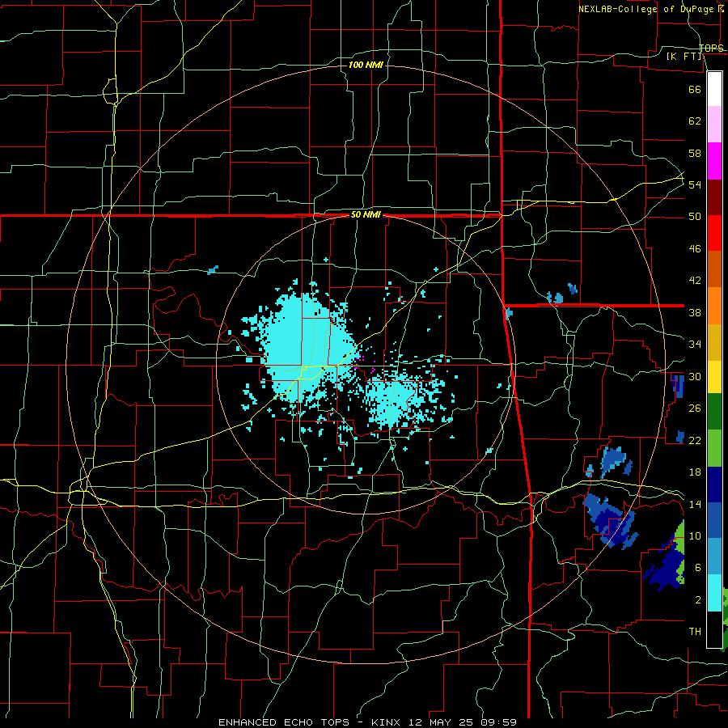Click the magenta legend swatch
This screenshot has width=728, height=728.
(714, 161)
